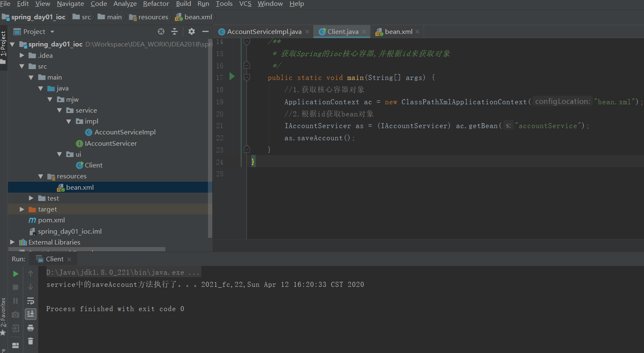This screenshot has height=353, width=644.
Task: Collapse all nodes in Project panel
Action: 174,31
